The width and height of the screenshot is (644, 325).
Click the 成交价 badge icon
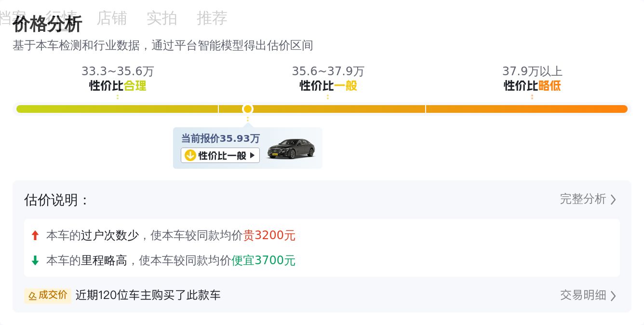33,295
